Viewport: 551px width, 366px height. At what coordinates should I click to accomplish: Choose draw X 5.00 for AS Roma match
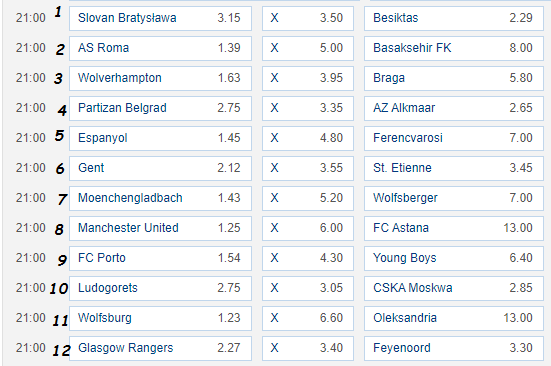307,48
